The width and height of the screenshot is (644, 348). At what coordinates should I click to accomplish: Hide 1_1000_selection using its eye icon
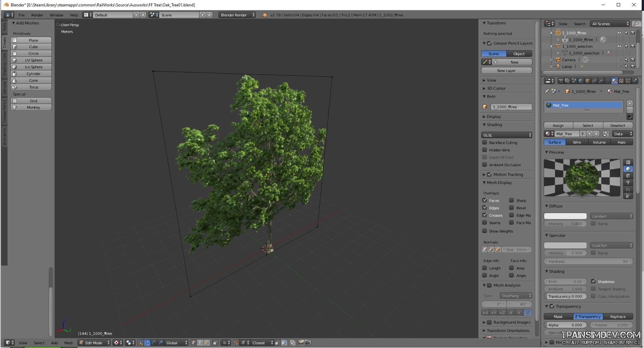click(x=619, y=46)
